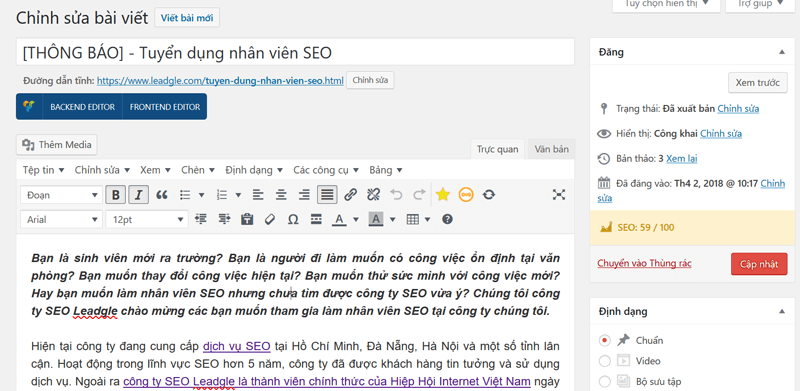Click Chuyển vào Thùng rác link

tap(644, 263)
